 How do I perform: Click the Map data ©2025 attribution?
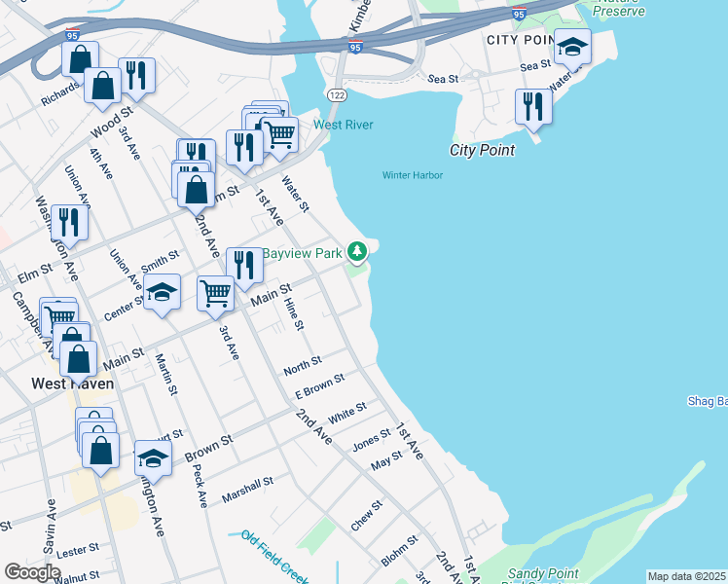(686, 576)
